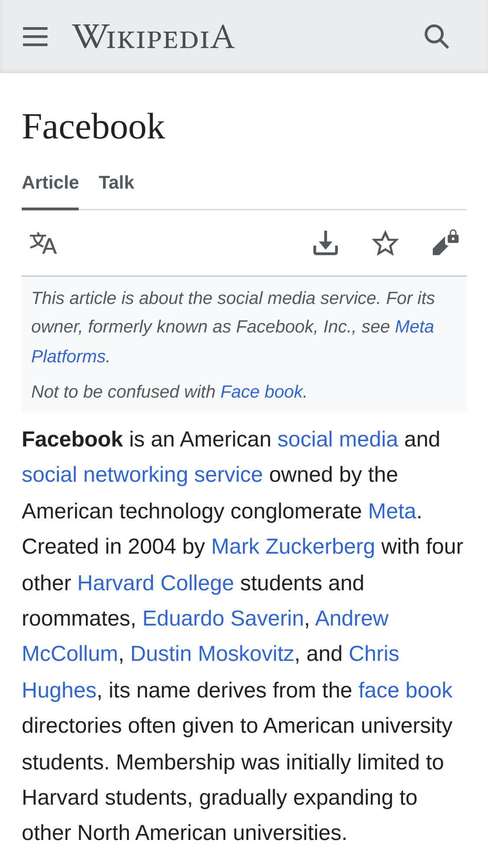
Task: Open the Meta conglomerate link
Action: click(x=392, y=511)
